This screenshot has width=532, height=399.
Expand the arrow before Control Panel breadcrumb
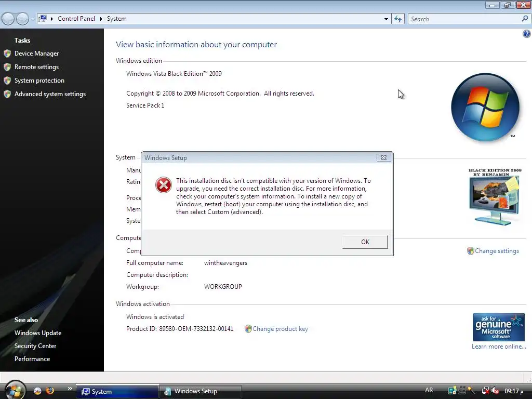tap(52, 19)
